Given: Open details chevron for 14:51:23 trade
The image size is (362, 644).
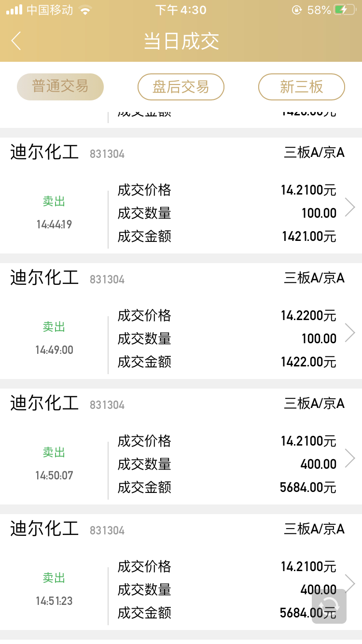Looking at the screenshot, I should pyautogui.click(x=350, y=584).
